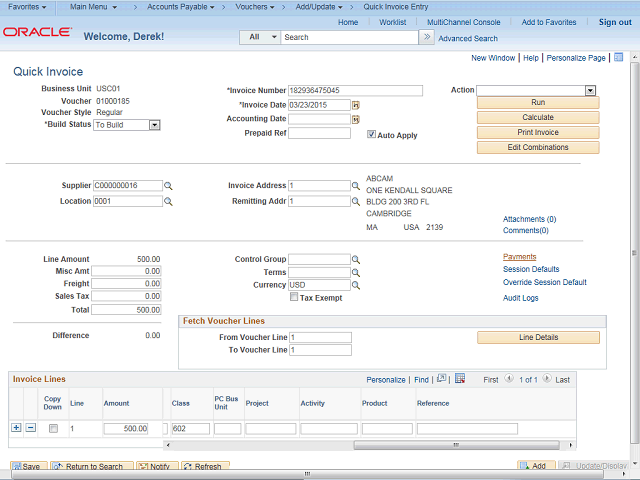Look up Terms with the magnifier icon
Screen dimensions: 640x480
tap(356, 272)
